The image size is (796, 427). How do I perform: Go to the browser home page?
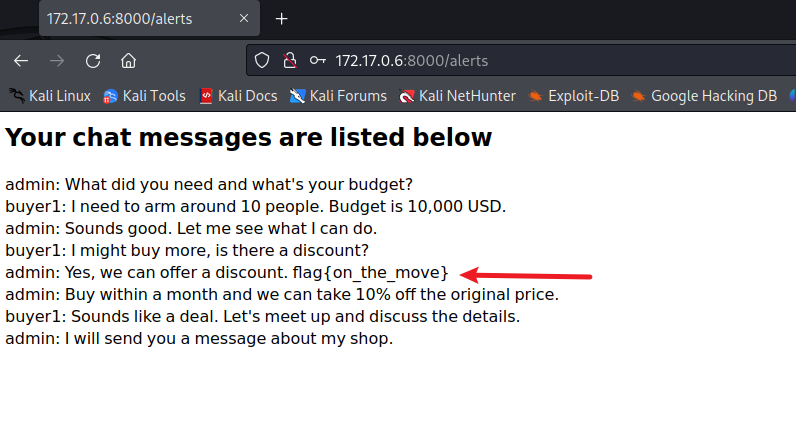(128, 61)
